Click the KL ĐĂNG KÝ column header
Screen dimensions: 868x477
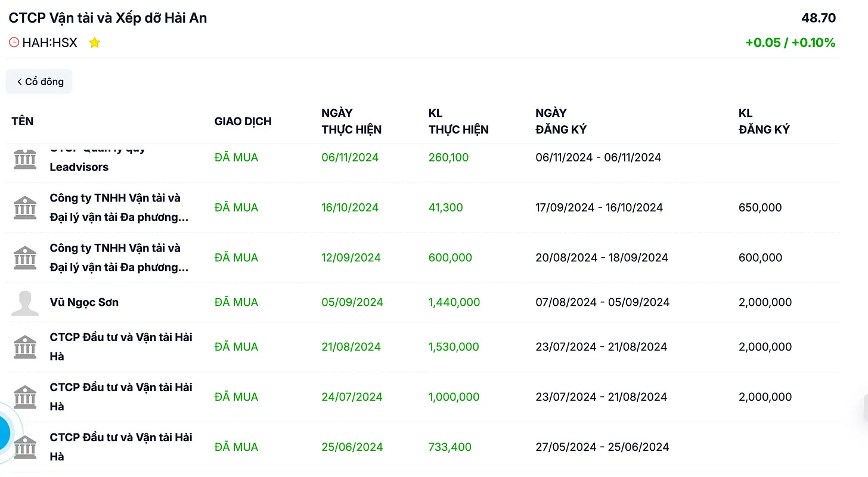point(764,122)
